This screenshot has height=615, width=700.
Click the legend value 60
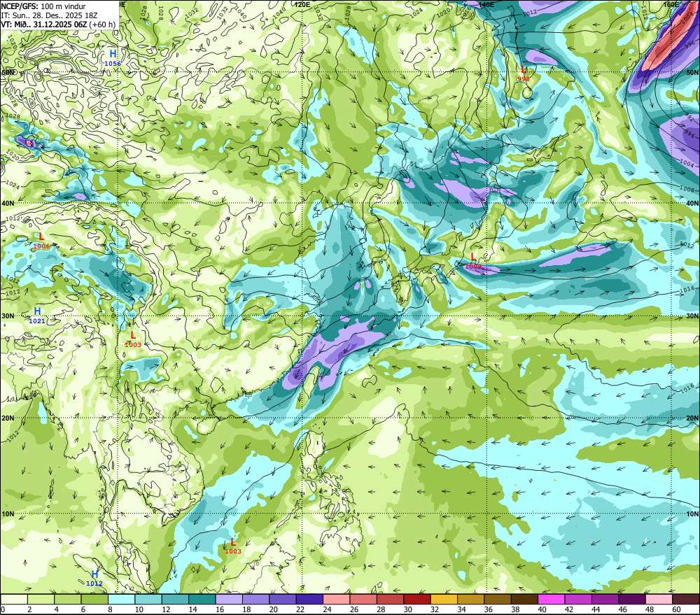click(676, 609)
